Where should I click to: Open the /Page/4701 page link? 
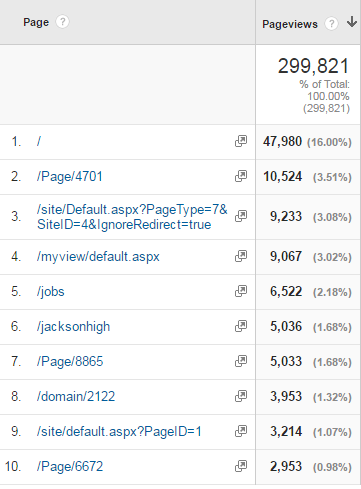(x=70, y=176)
